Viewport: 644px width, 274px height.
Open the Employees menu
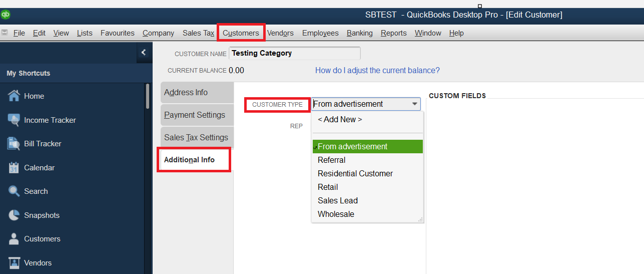pos(320,33)
